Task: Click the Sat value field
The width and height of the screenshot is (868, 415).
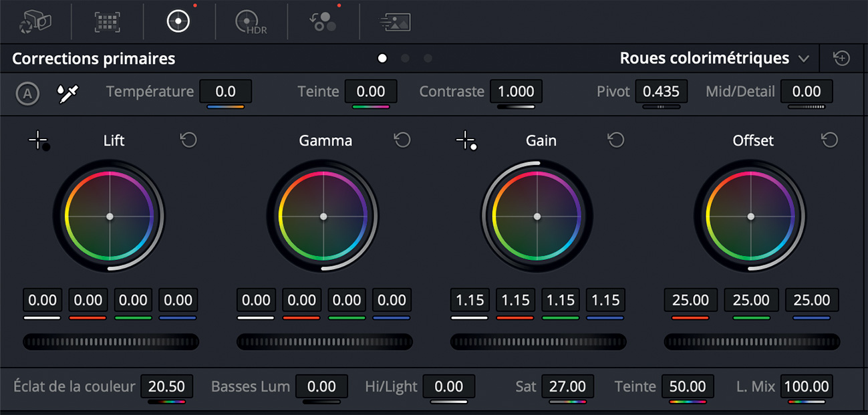Action: 567,386
